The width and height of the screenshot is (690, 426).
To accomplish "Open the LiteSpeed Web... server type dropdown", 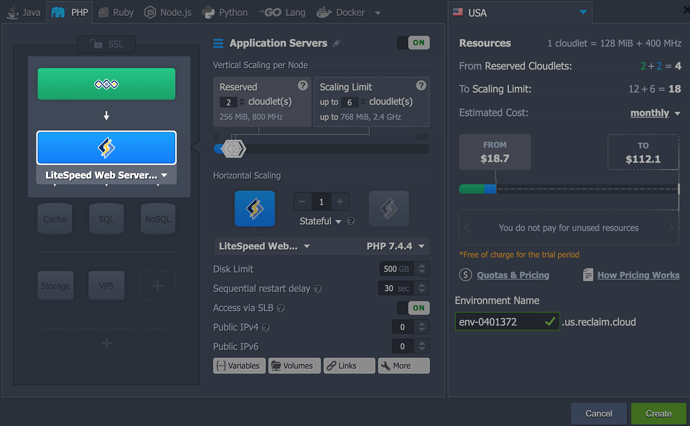I will click(264, 246).
